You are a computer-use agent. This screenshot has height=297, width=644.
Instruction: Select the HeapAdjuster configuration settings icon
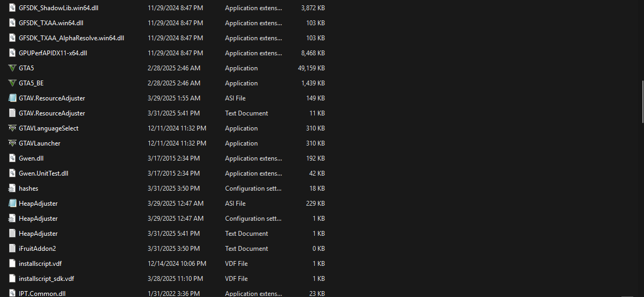[12, 219]
